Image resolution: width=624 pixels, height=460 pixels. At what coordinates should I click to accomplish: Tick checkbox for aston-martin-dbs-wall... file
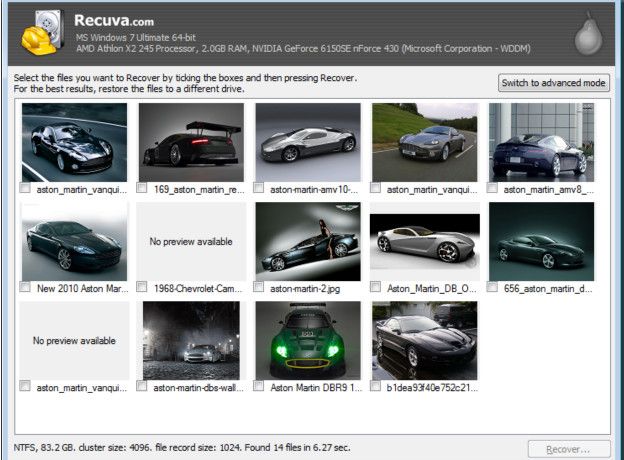tap(142, 386)
